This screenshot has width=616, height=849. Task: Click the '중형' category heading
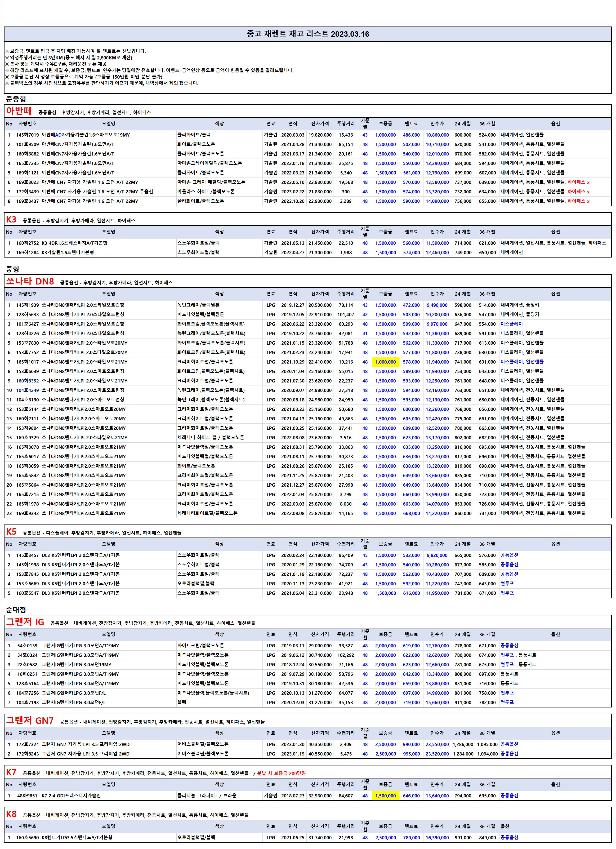pyautogui.click(x=12, y=269)
